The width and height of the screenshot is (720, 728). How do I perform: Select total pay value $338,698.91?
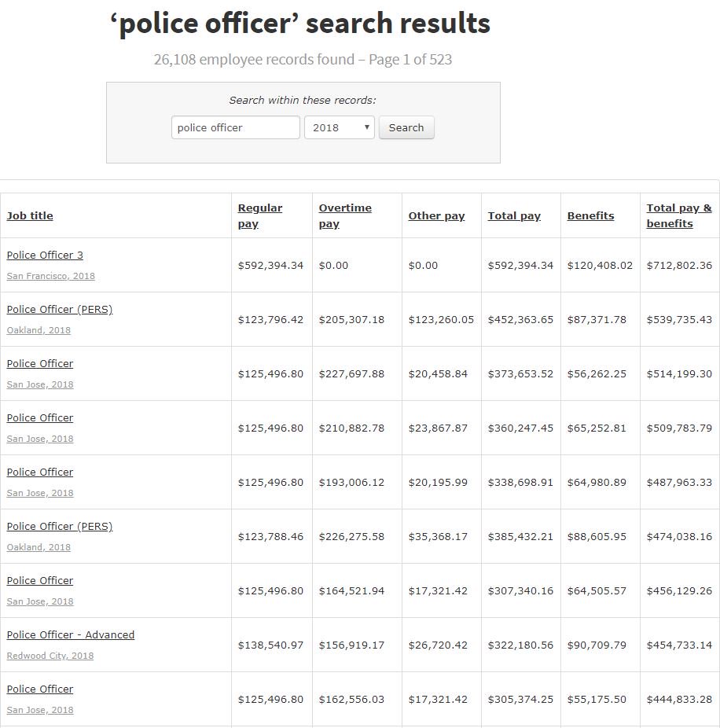pos(520,483)
